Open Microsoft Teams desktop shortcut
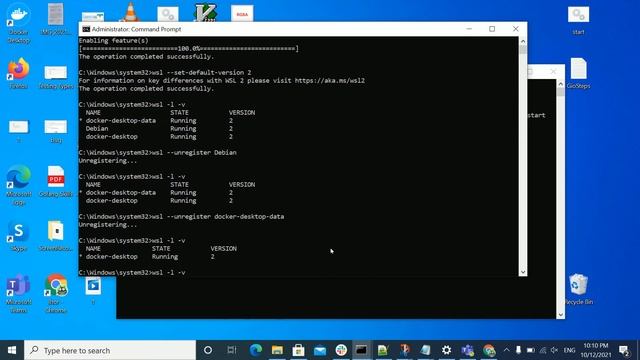 pos(18,293)
